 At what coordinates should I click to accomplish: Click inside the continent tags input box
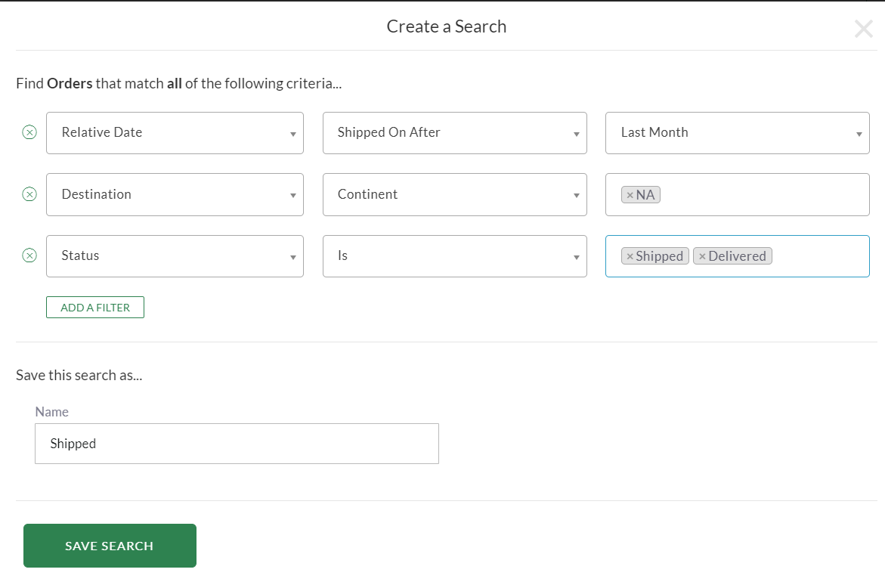(x=763, y=195)
